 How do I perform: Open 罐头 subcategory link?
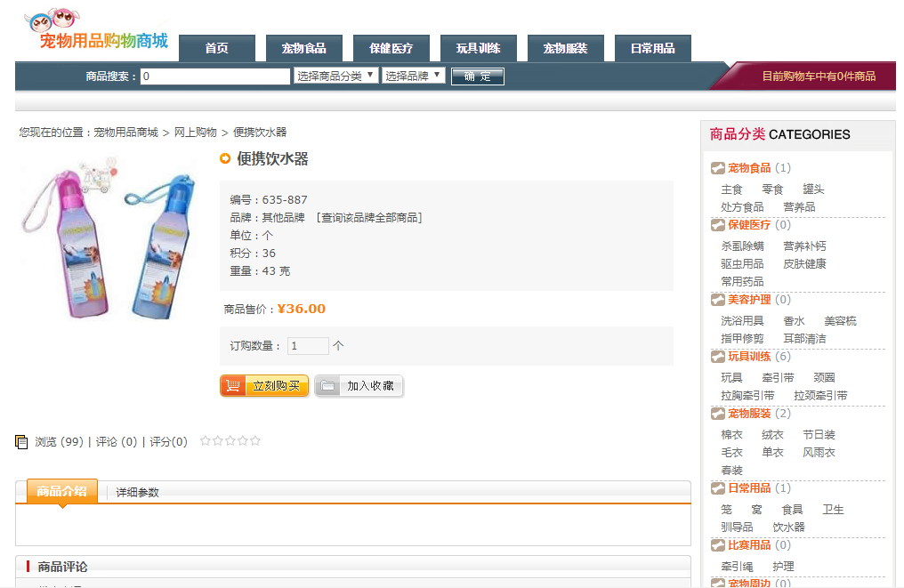pyautogui.click(x=813, y=189)
